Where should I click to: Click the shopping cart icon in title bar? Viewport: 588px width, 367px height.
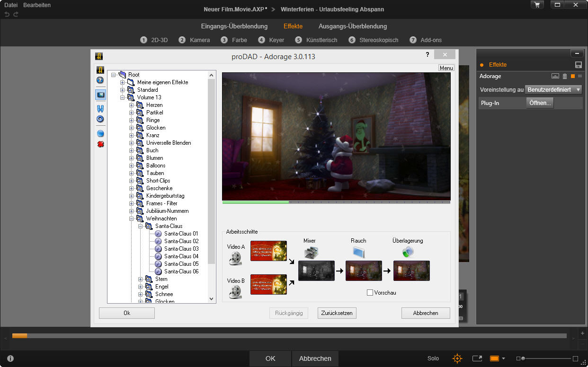click(x=537, y=5)
